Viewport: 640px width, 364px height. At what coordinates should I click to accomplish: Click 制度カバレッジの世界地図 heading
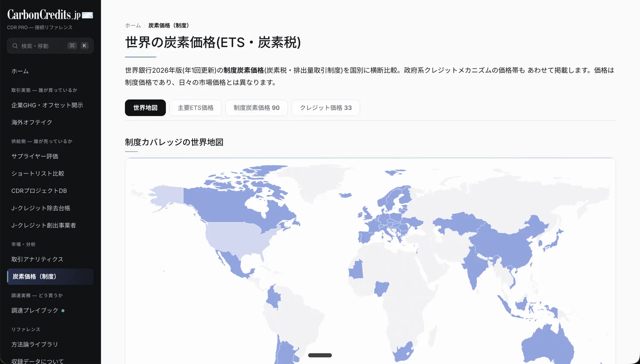pos(174,142)
